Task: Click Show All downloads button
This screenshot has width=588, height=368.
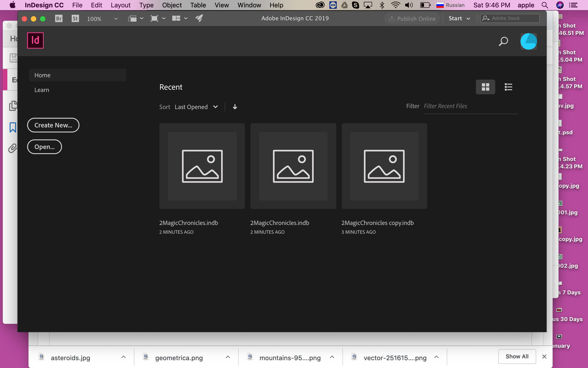Action: [517, 356]
